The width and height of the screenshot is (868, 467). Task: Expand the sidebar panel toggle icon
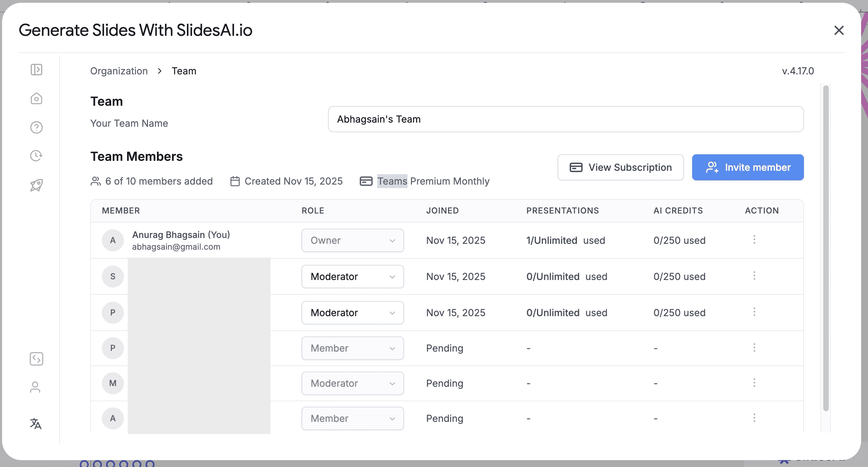click(36, 70)
